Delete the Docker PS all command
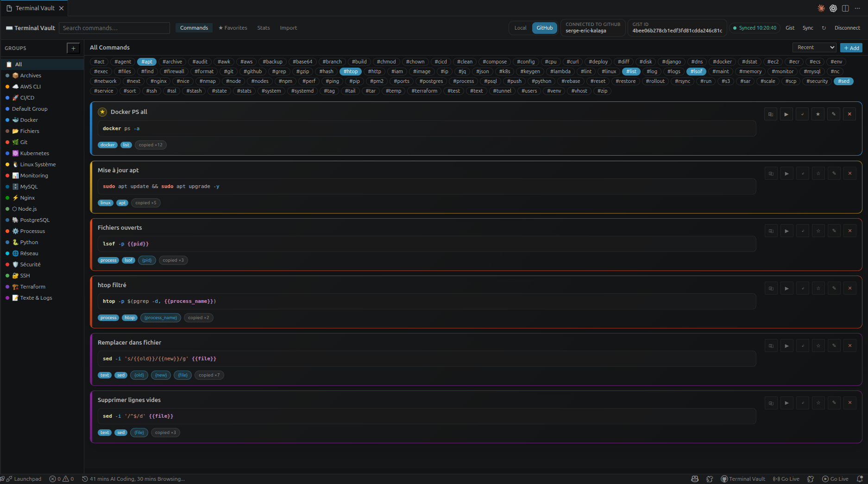868x484 pixels. tap(849, 114)
